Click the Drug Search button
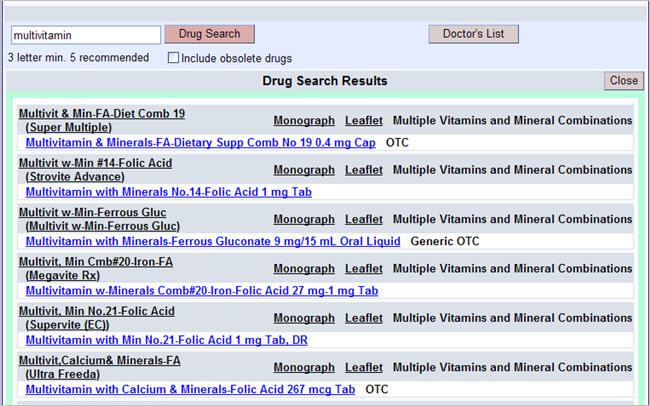 (x=209, y=34)
